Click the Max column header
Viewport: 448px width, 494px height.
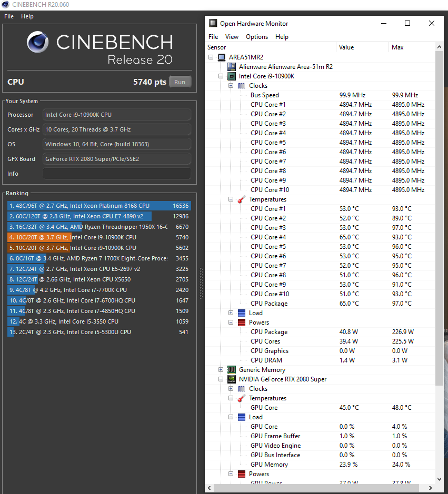click(412, 47)
